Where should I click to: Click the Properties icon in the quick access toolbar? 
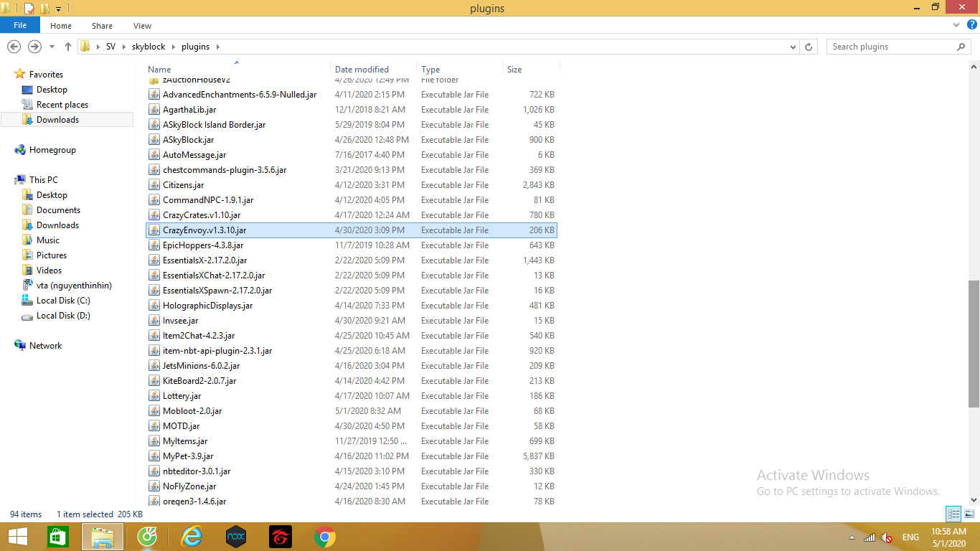[x=29, y=9]
